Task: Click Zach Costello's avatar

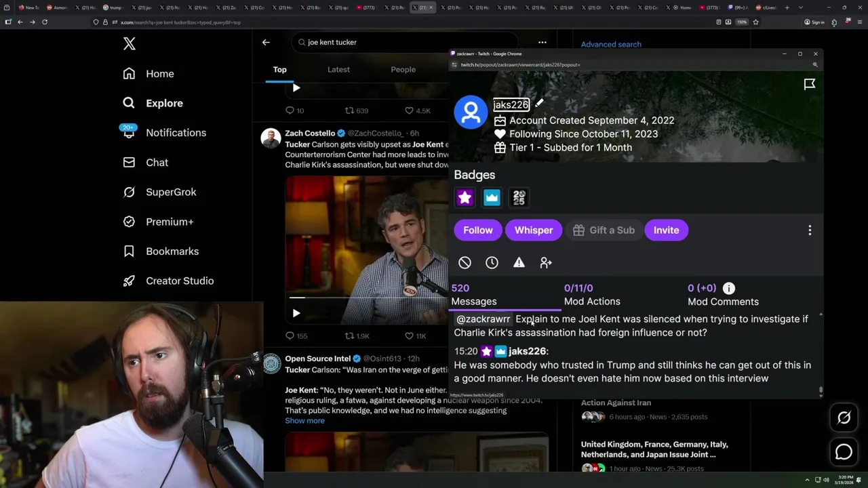Action: pos(271,138)
